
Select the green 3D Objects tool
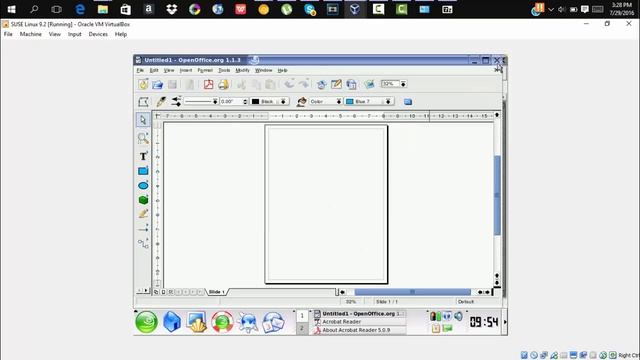(x=143, y=200)
